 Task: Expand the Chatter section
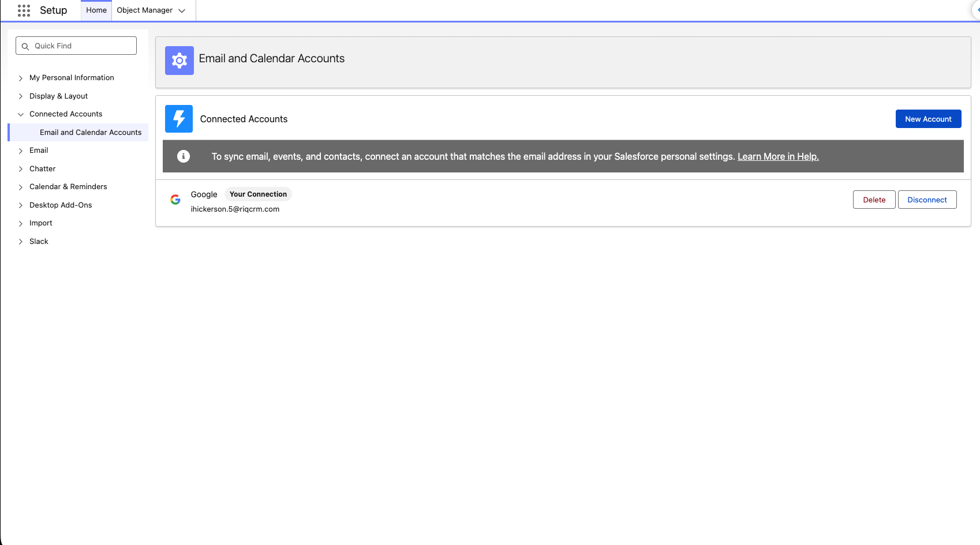(21, 169)
